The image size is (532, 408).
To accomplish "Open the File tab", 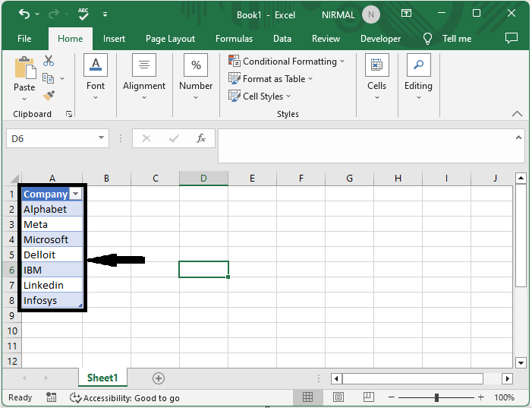I will click(x=24, y=39).
